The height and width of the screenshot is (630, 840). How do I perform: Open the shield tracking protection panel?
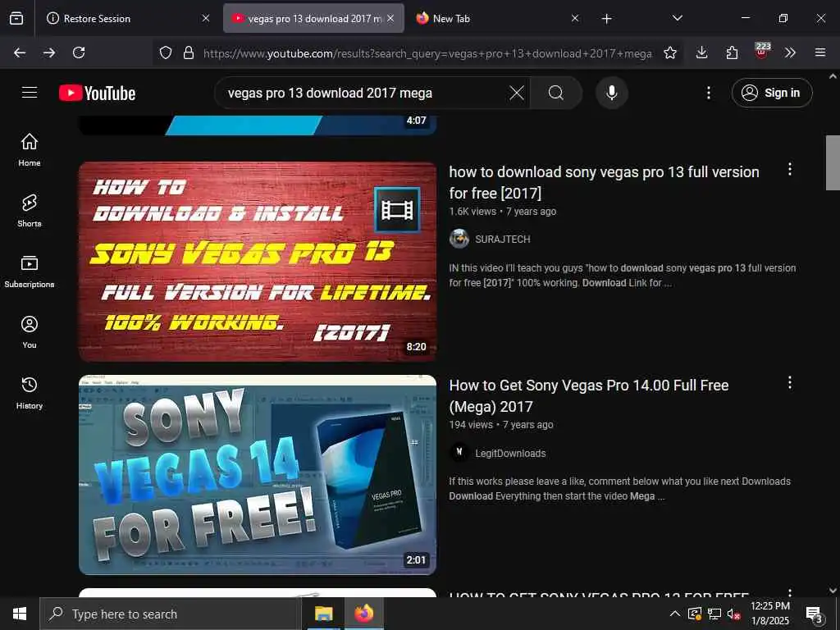click(x=166, y=52)
